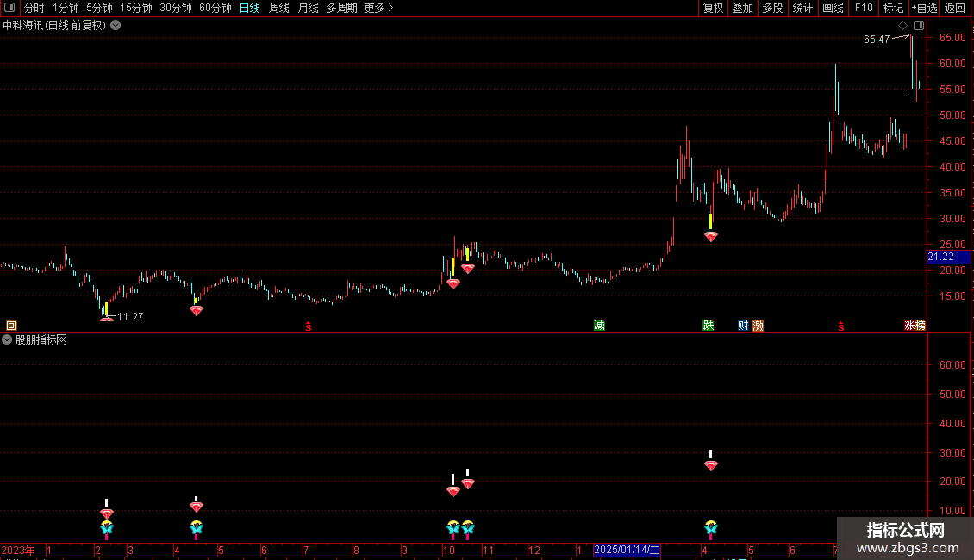The height and width of the screenshot is (560, 974).
Task: Open the 中科海讯 chart title dropdown
Action: tap(116, 26)
